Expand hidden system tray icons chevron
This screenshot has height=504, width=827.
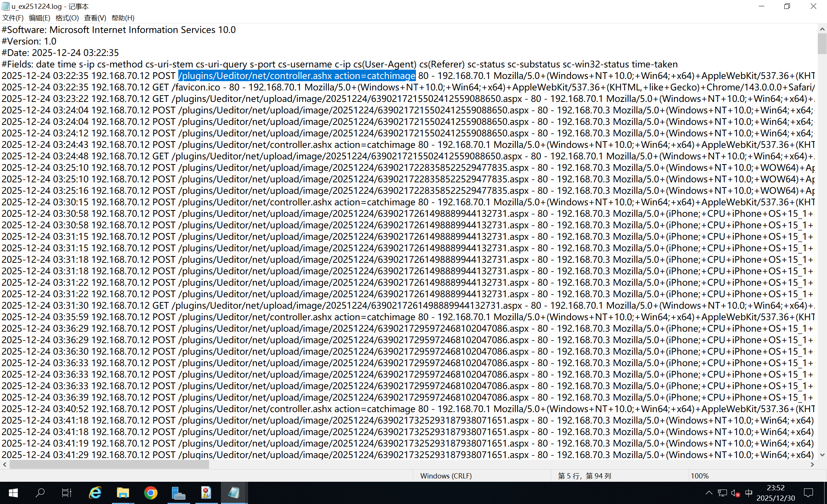pos(709,493)
